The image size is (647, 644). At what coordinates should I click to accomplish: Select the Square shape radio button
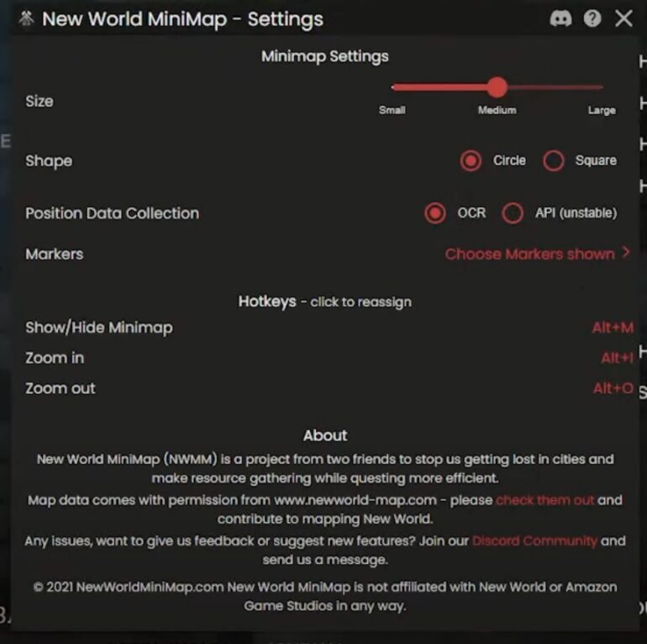click(x=554, y=161)
